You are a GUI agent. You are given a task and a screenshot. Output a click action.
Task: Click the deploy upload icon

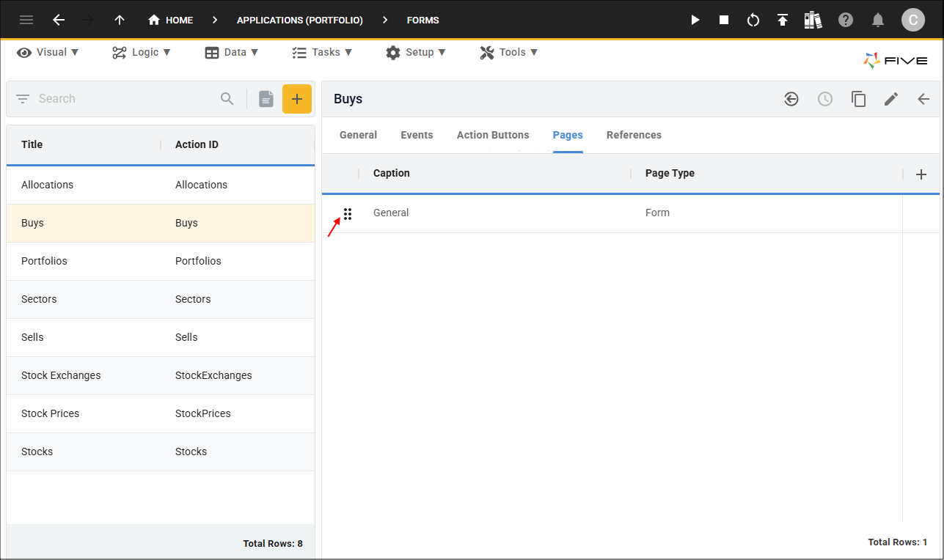(783, 20)
